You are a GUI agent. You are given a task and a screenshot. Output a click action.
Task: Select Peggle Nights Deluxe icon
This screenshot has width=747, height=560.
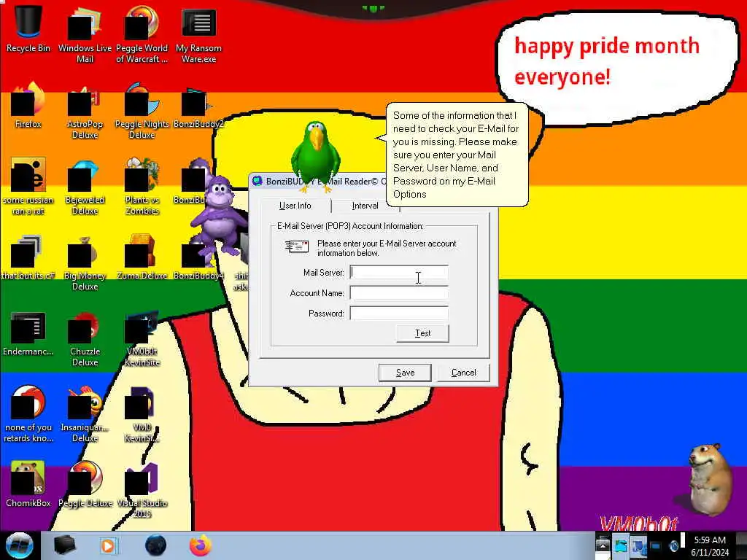pyautogui.click(x=142, y=111)
